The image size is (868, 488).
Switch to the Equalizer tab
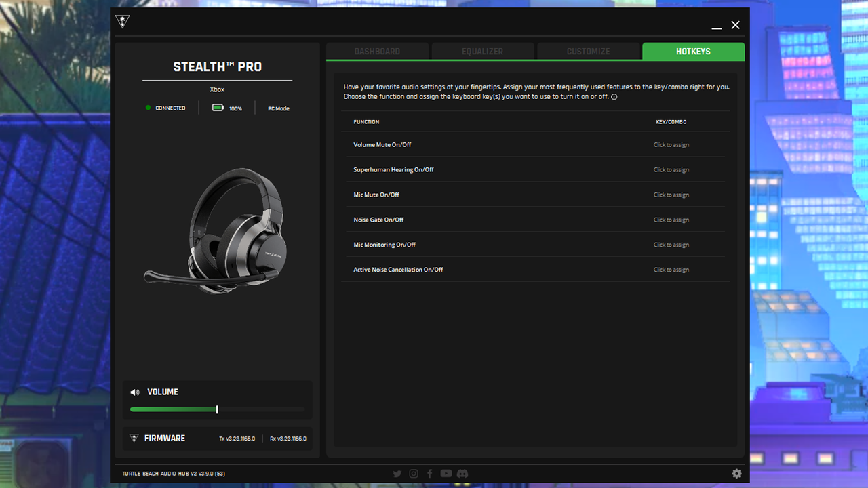483,52
